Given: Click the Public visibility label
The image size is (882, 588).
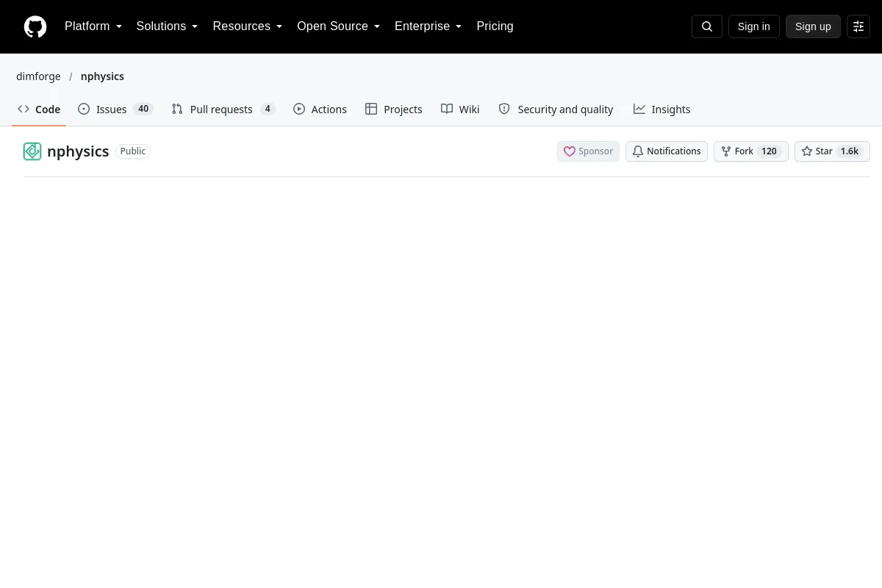Looking at the screenshot, I should pos(133,151).
